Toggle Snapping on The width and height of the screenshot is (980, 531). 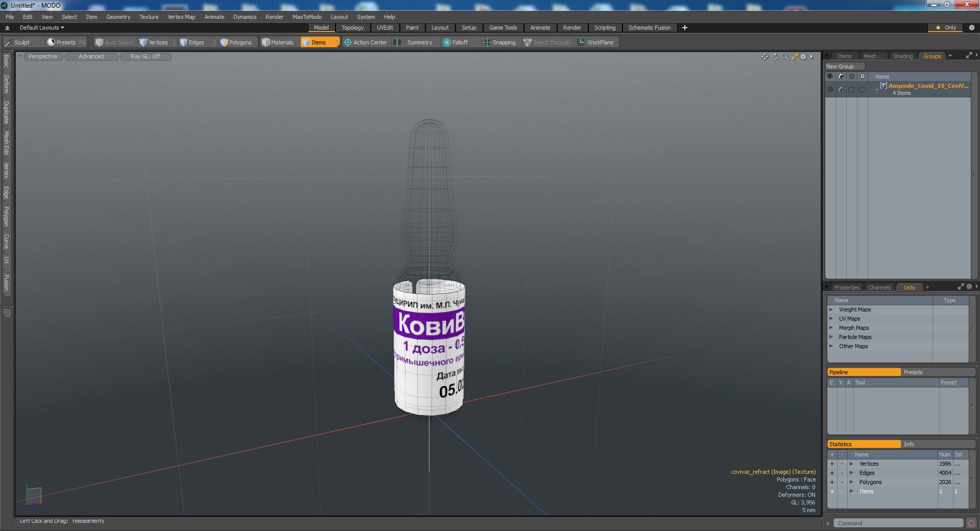(499, 42)
